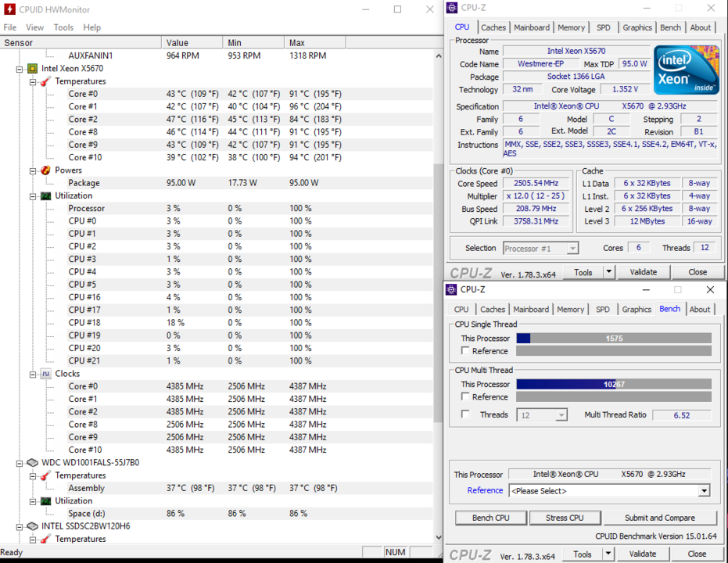Switch to CPU tab in CPU-Z benchmark window
The width and height of the screenshot is (728, 563).
461,309
